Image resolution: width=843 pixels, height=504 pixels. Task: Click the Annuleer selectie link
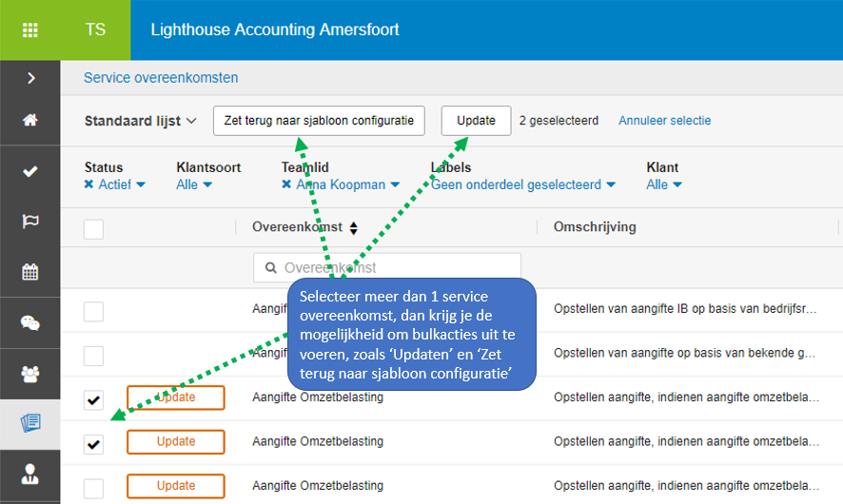click(664, 121)
